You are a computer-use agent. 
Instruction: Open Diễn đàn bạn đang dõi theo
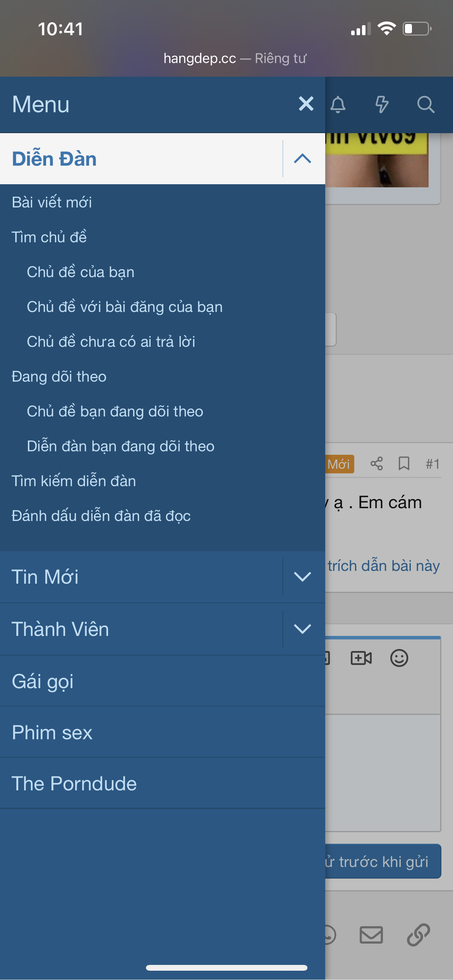coord(120,446)
